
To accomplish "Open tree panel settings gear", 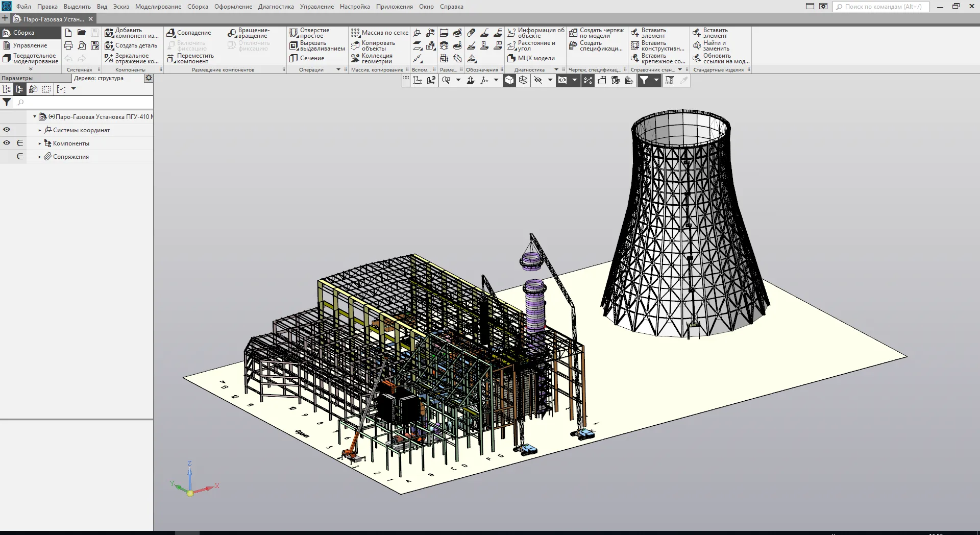I will pyautogui.click(x=149, y=78).
